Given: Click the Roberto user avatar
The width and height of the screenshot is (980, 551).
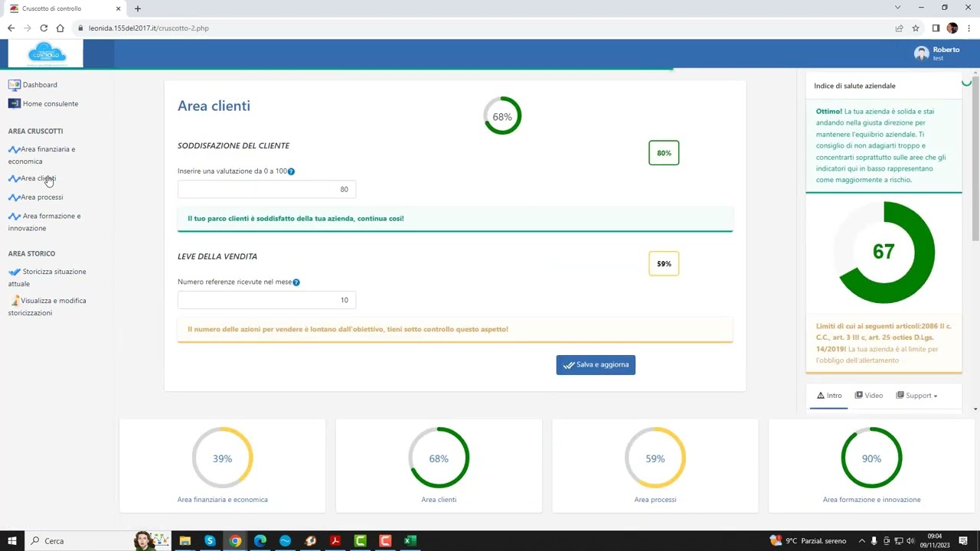Looking at the screenshot, I should point(921,54).
